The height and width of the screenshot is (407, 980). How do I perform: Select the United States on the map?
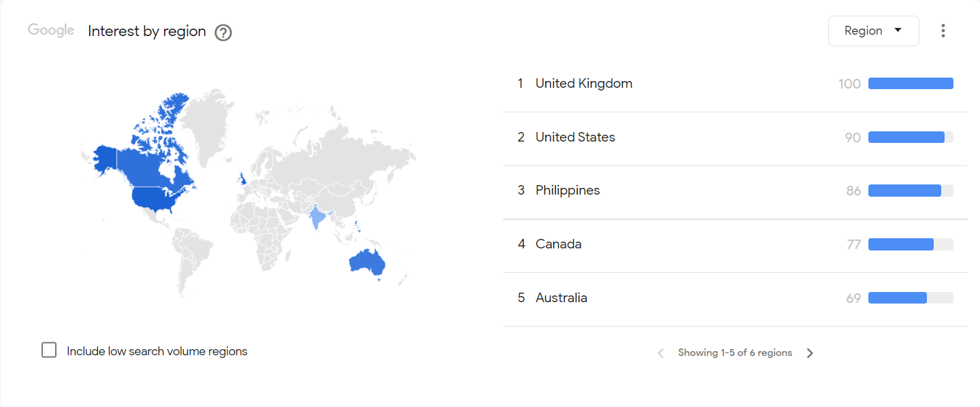point(159,200)
